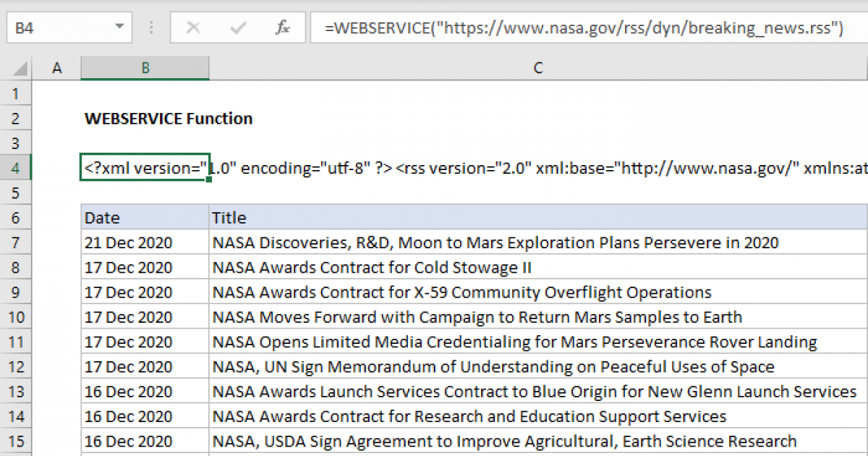This screenshot has width=868, height=456.
Task: Click the Name Box showing B4
Action: pos(58,28)
